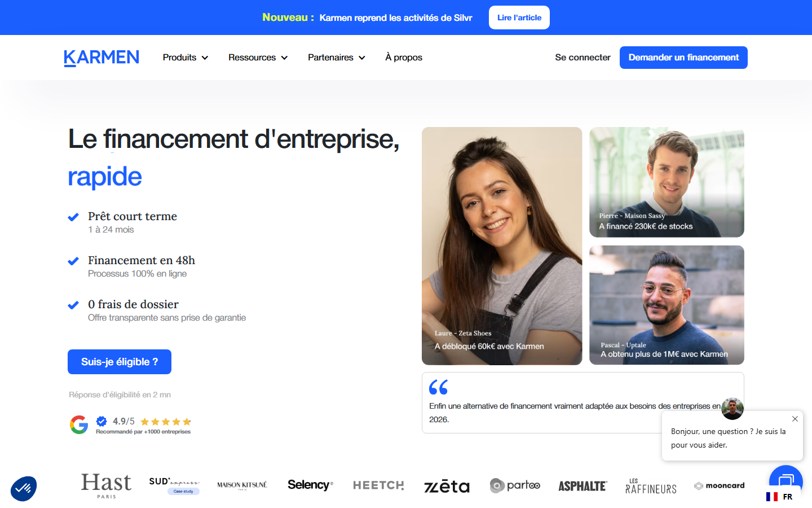
Task: Click the Selency logo
Action: [310, 485]
